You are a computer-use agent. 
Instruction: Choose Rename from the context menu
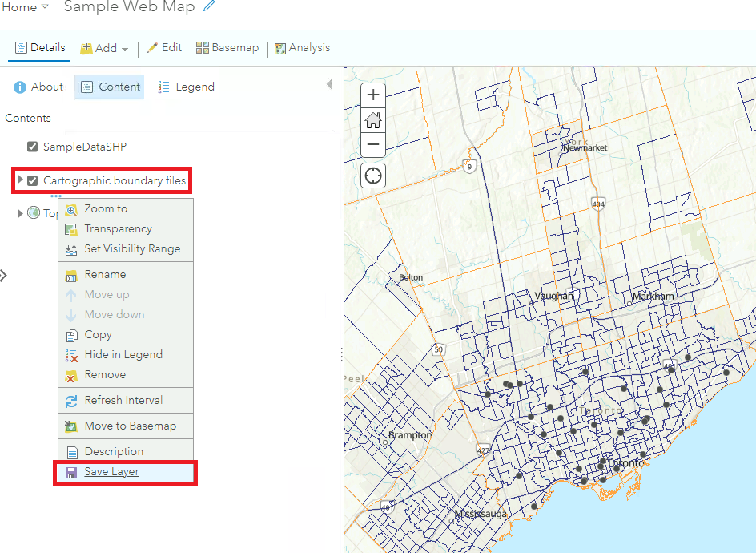(x=105, y=273)
